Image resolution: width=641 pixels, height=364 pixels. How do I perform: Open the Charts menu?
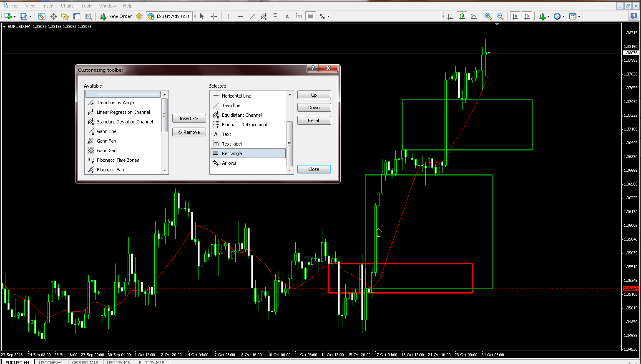tap(67, 6)
